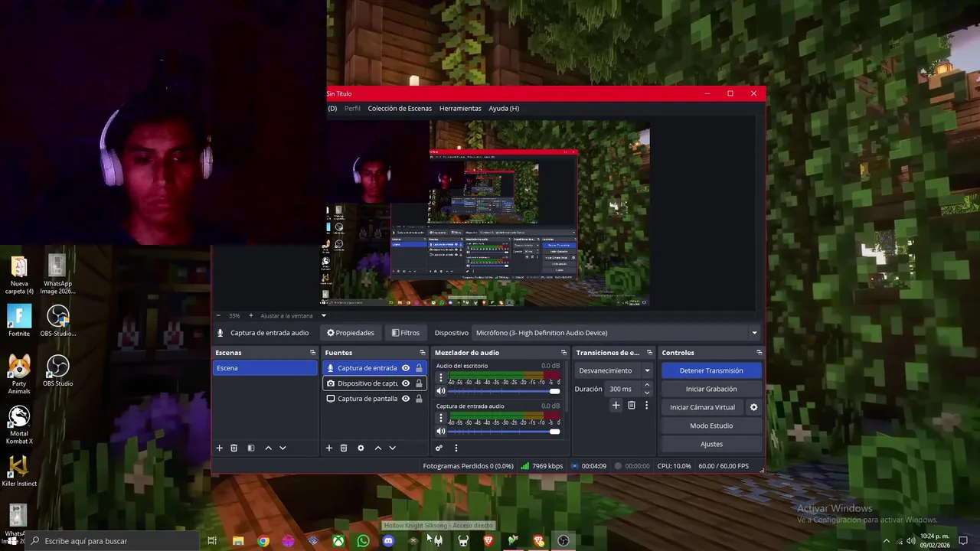
Task: Toggle visibility of Dispositivo de captura source
Action: coord(406,383)
